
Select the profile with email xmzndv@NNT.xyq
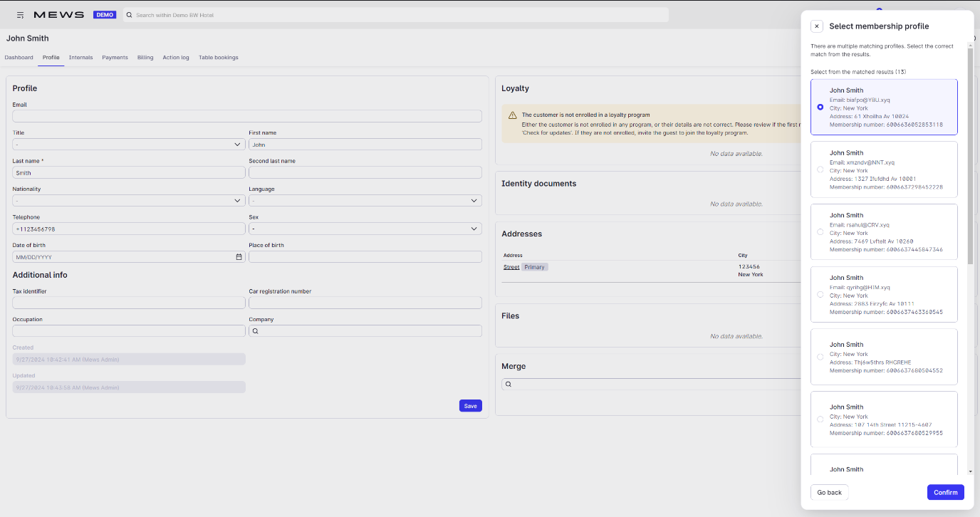[820, 169]
